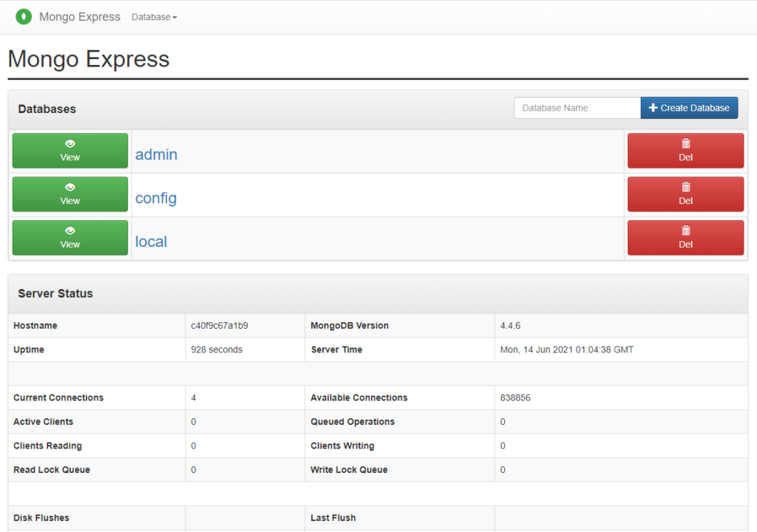757x532 pixels.
Task: Click the Current Connections value 4
Action: point(194,398)
